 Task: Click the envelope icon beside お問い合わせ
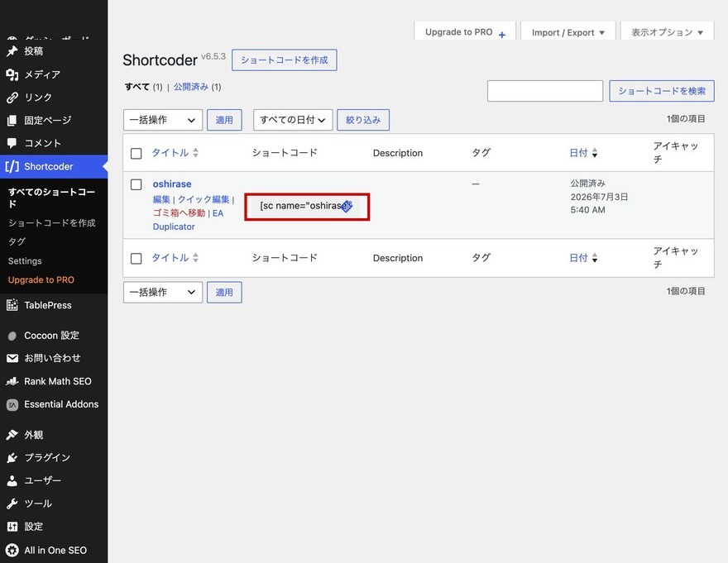point(12,358)
